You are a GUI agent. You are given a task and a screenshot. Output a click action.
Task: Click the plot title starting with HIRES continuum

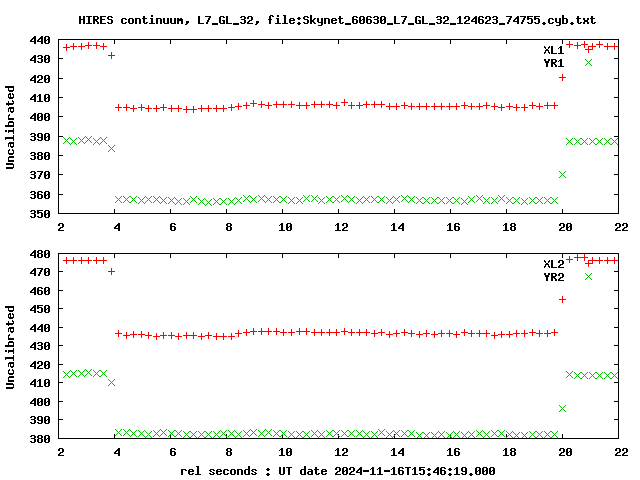[x=337, y=20]
